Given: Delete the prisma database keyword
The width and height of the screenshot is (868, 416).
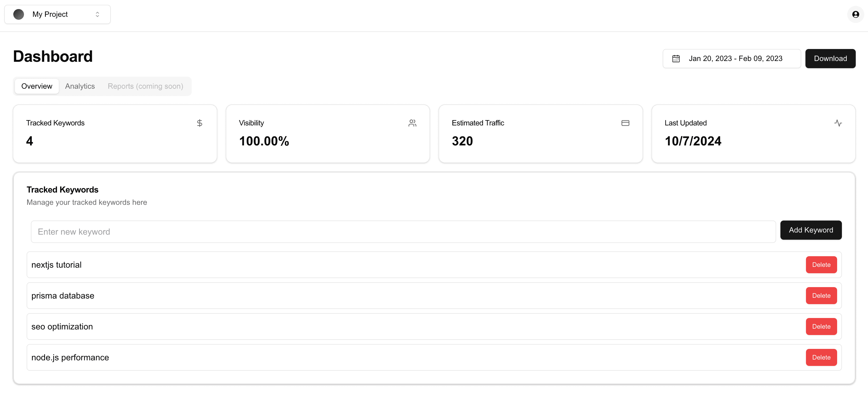Looking at the screenshot, I should tap(821, 296).
